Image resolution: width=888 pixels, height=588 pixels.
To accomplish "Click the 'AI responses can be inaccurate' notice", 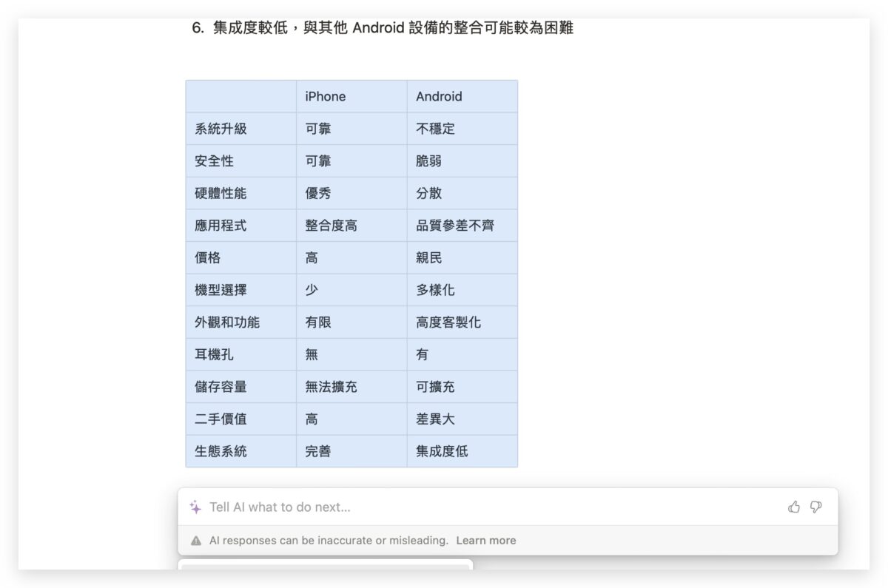I will (x=329, y=541).
